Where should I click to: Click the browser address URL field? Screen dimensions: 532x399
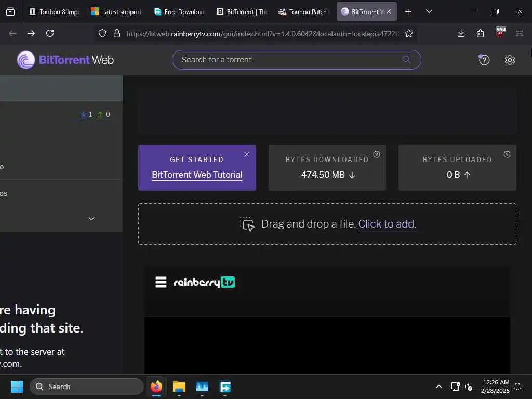point(262,34)
